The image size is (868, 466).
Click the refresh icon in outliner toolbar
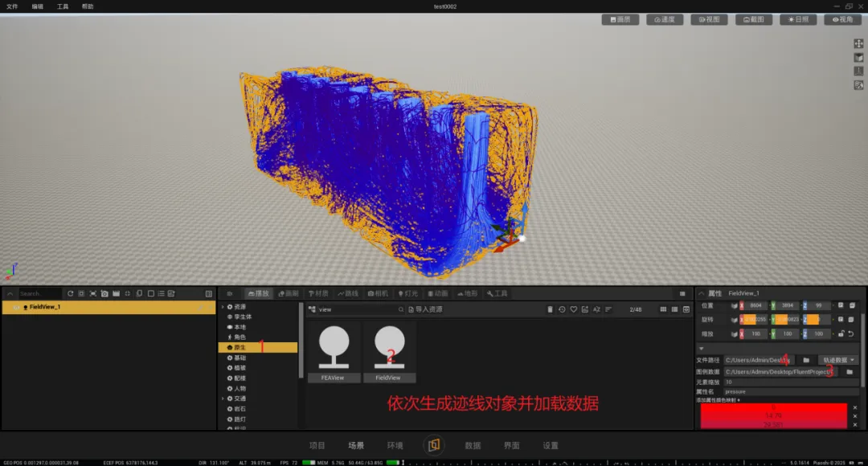(70, 294)
